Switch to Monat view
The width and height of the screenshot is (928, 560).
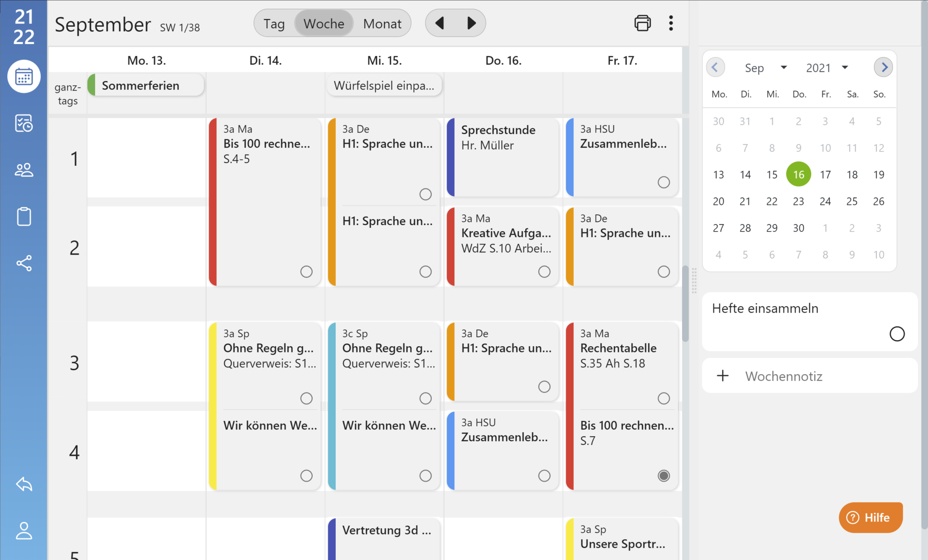(382, 24)
